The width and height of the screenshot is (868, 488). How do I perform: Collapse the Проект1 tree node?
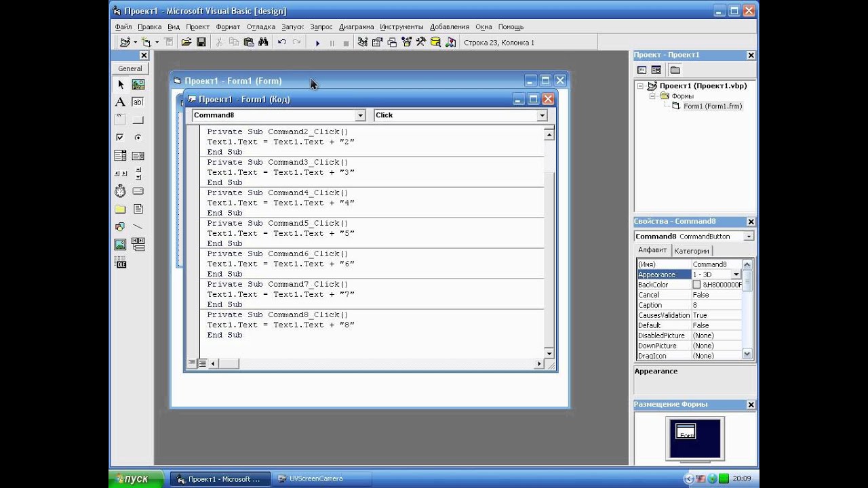(640, 86)
